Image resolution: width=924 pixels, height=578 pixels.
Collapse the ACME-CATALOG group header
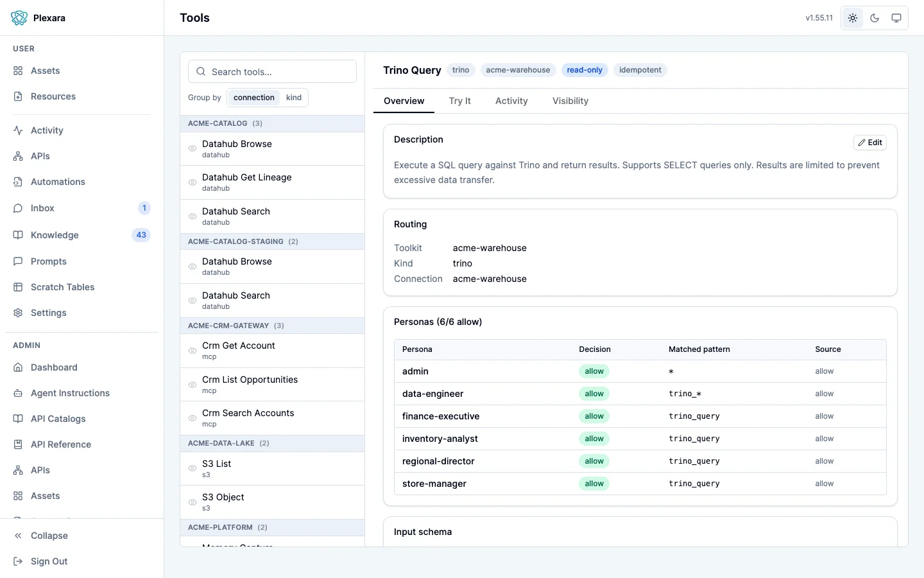[x=272, y=123]
